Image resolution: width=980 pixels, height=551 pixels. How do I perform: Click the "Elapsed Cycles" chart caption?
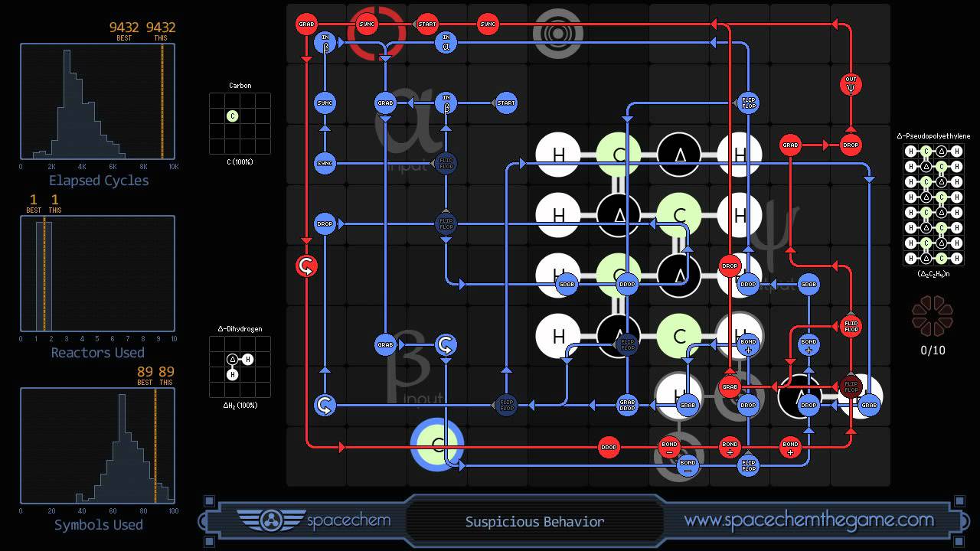pyautogui.click(x=99, y=181)
